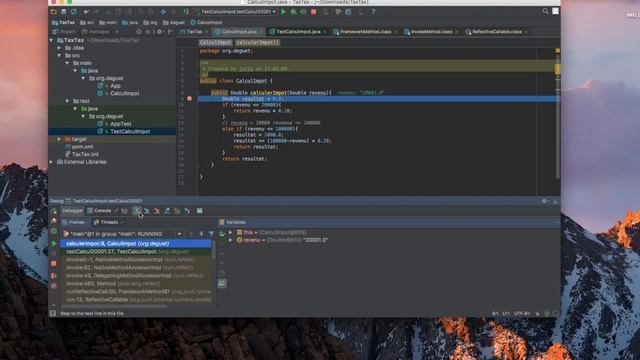Click the calculerImpot() method breadcrumb above editor
This screenshot has height=360, width=640.
tap(258, 42)
